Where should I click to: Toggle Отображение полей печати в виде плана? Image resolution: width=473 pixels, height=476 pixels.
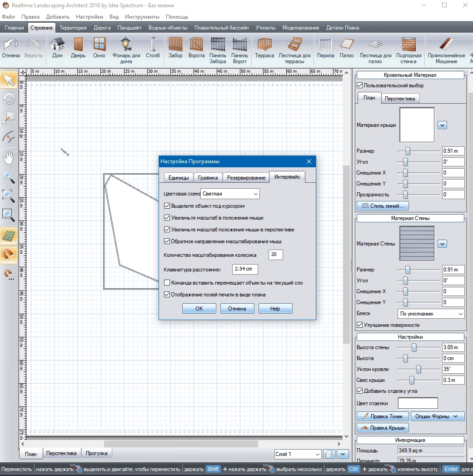167,295
